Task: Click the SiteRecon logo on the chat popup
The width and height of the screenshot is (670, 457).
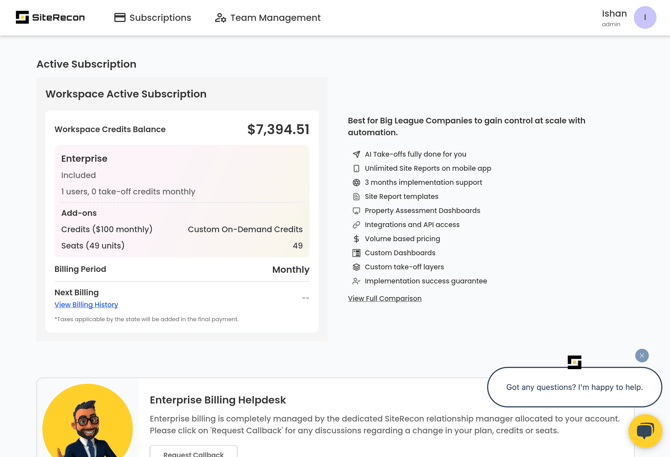Action: point(574,362)
